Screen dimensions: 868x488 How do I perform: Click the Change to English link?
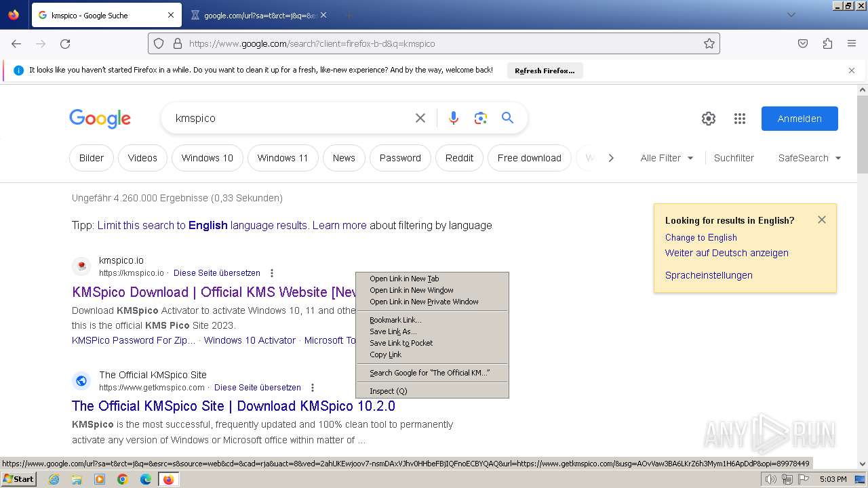701,237
